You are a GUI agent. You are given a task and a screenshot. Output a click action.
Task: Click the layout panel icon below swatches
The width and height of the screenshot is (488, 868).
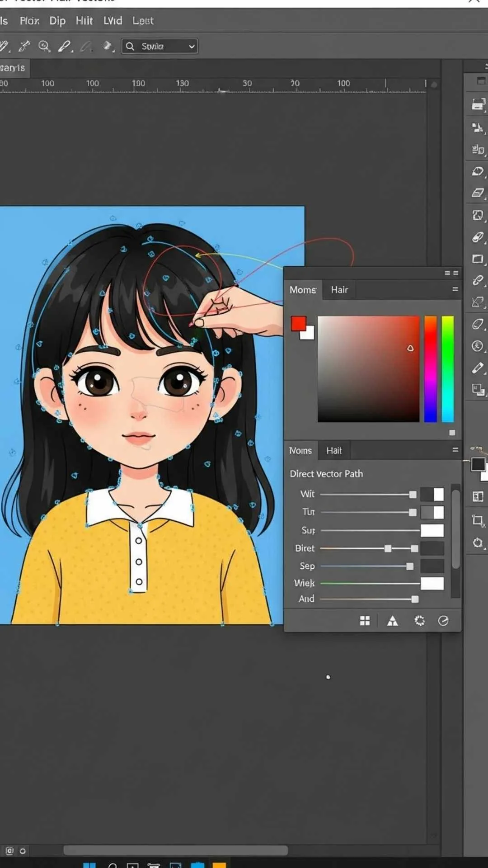click(478, 496)
